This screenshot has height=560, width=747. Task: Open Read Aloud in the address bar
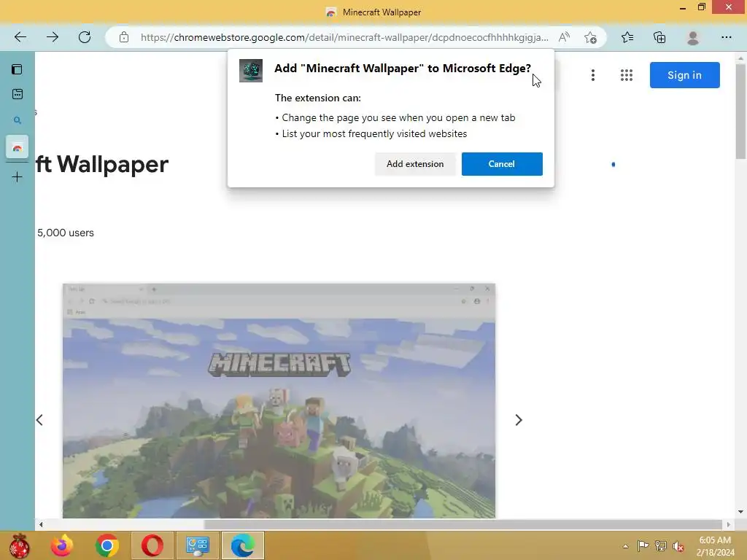[x=564, y=37]
